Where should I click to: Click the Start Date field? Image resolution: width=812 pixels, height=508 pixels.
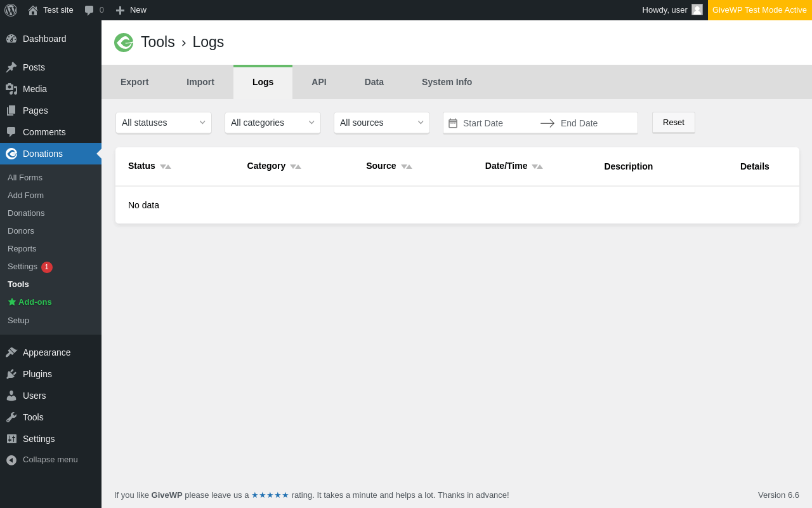point(498,123)
